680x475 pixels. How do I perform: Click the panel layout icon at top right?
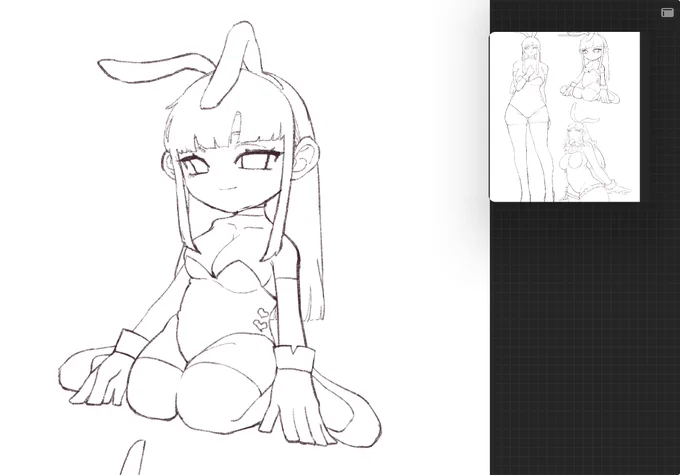667,13
